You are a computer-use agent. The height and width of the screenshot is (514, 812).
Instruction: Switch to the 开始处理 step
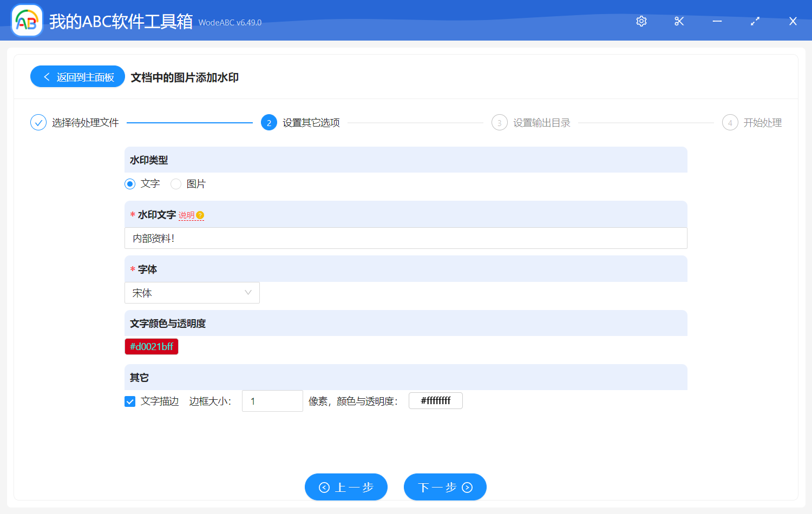point(762,123)
